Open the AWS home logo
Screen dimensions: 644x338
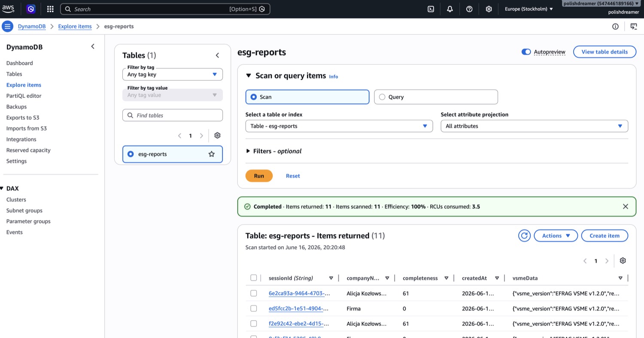click(x=9, y=9)
